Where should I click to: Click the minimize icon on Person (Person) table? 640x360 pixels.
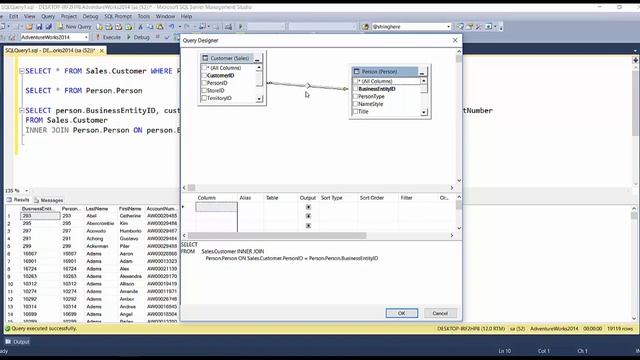pyautogui.click(x=422, y=72)
